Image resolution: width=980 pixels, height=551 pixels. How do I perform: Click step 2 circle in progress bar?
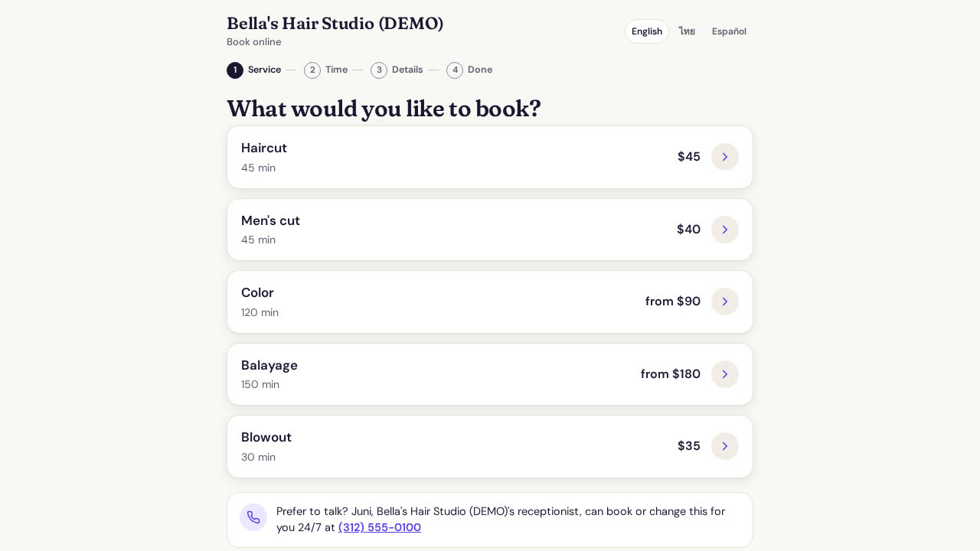312,70
